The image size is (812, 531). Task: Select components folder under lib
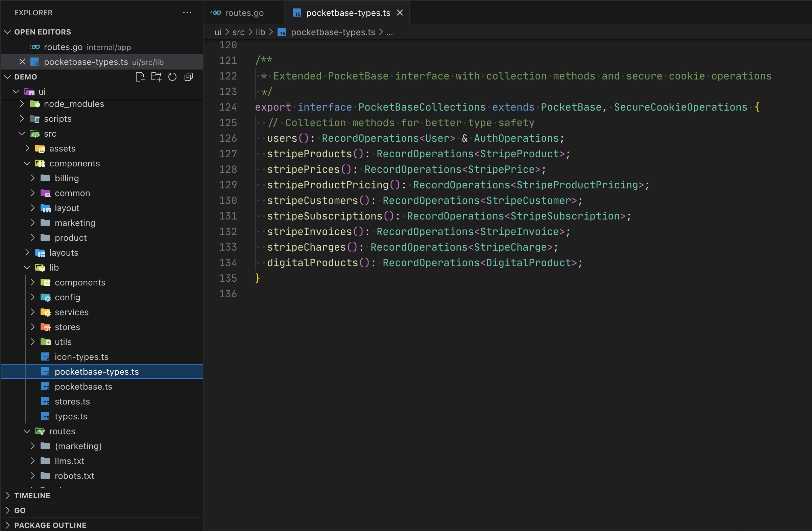point(102,282)
